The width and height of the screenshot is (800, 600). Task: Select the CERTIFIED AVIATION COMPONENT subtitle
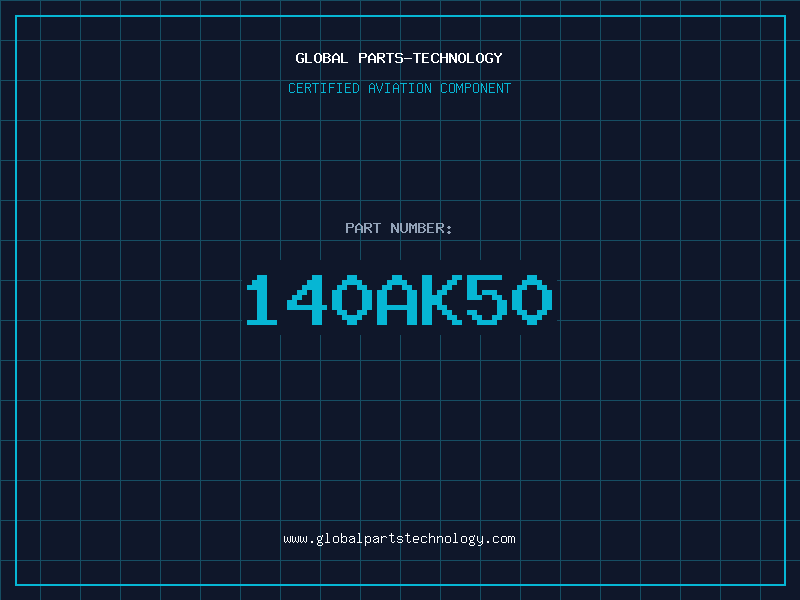(x=399, y=88)
